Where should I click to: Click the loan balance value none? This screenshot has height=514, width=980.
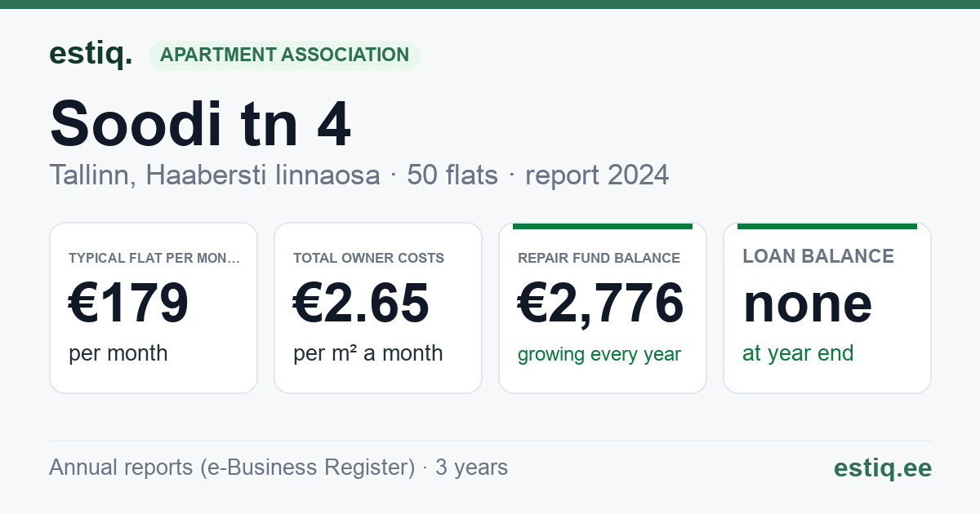pos(808,304)
